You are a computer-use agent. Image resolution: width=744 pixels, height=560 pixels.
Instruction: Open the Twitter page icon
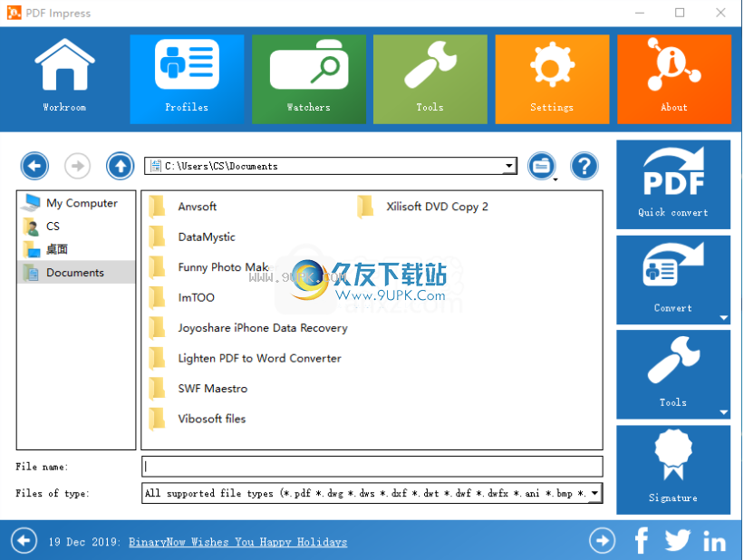point(677,541)
